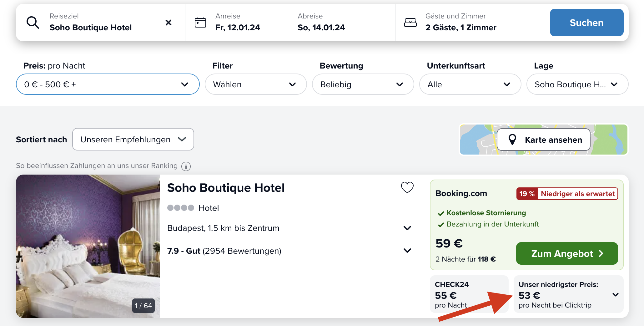The width and height of the screenshot is (644, 326).
Task: Click the four-circle hotel rating icon
Action: (180, 208)
